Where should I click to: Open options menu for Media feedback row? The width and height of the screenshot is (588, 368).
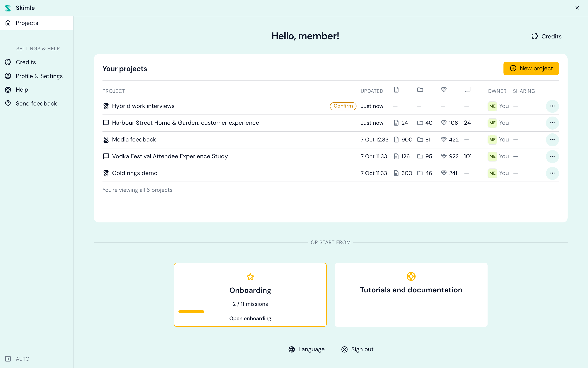pos(552,140)
